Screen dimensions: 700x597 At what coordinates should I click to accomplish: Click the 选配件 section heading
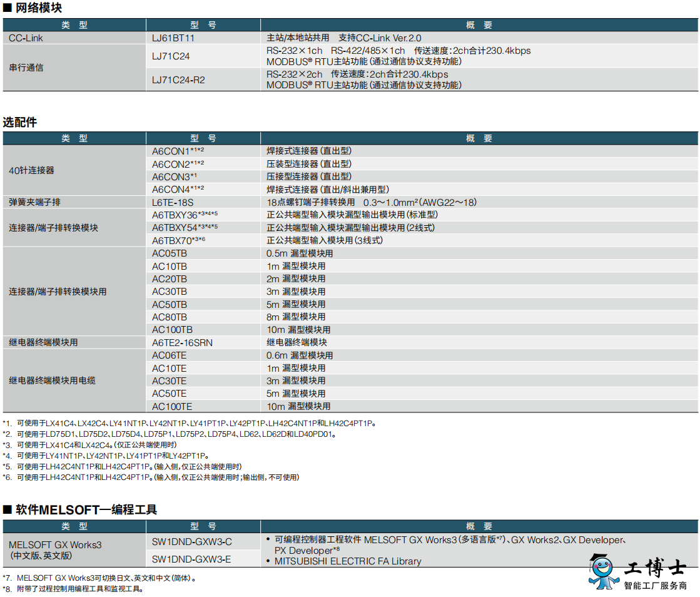(19, 122)
